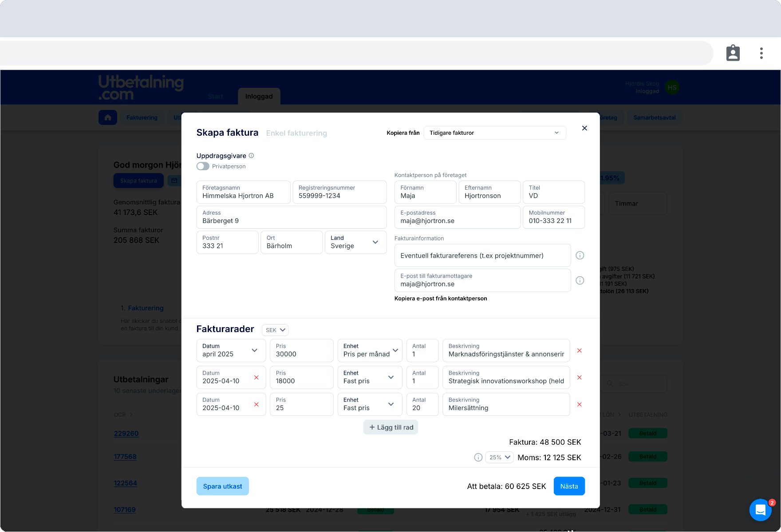Click the Nästa button

point(569,486)
